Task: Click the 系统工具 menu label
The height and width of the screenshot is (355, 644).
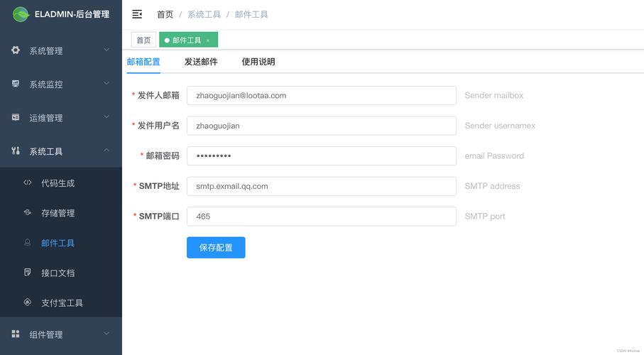Action: pyautogui.click(x=46, y=151)
